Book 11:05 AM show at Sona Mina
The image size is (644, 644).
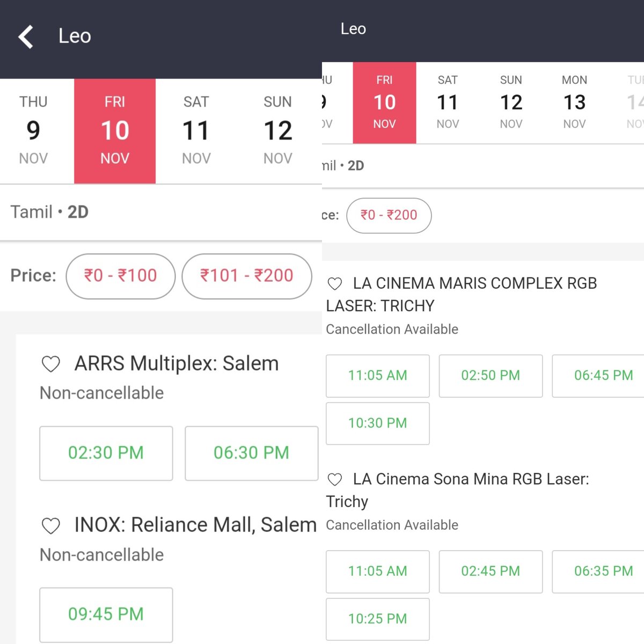pos(378,572)
